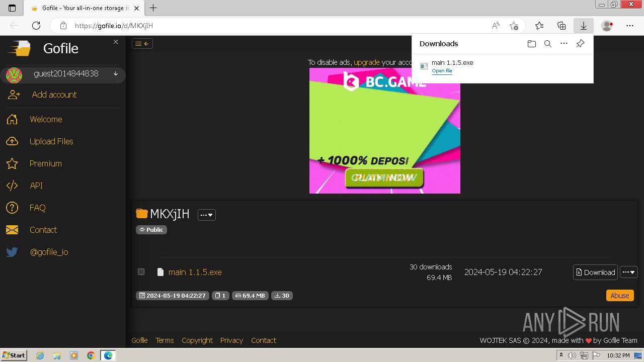644x362 pixels.
Task: Open browser profile icon
Action: point(607,26)
